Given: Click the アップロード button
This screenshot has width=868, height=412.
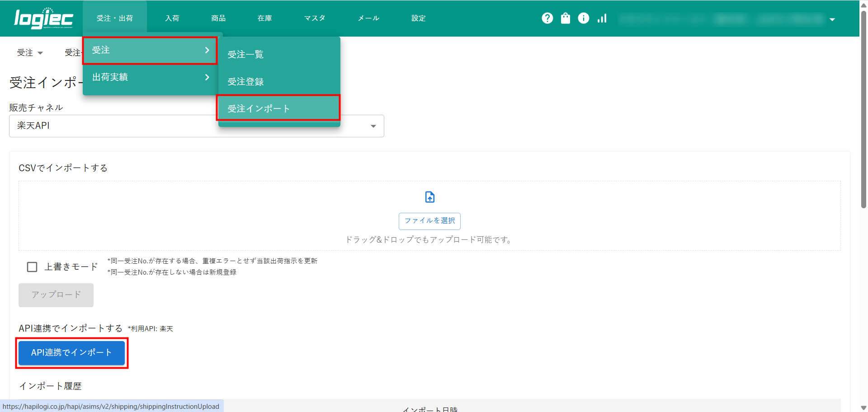Looking at the screenshot, I should click(x=56, y=295).
